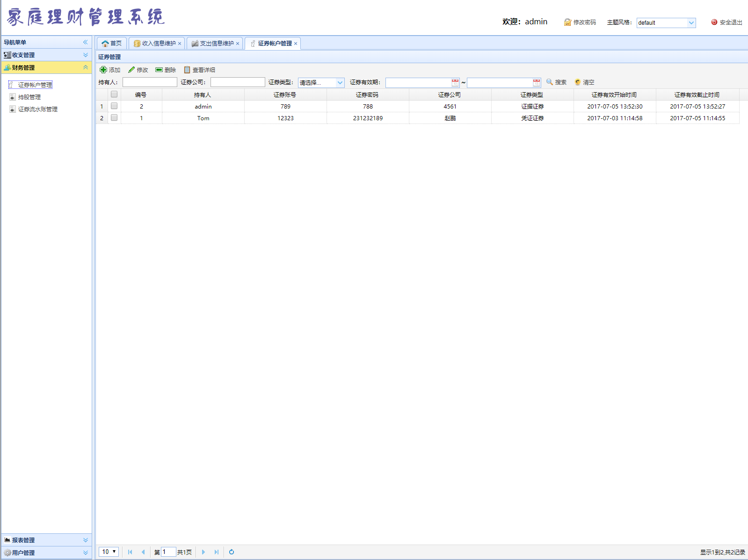Click the 持股管理 tree item icon
This screenshot has height=560, width=748.
click(x=13, y=97)
